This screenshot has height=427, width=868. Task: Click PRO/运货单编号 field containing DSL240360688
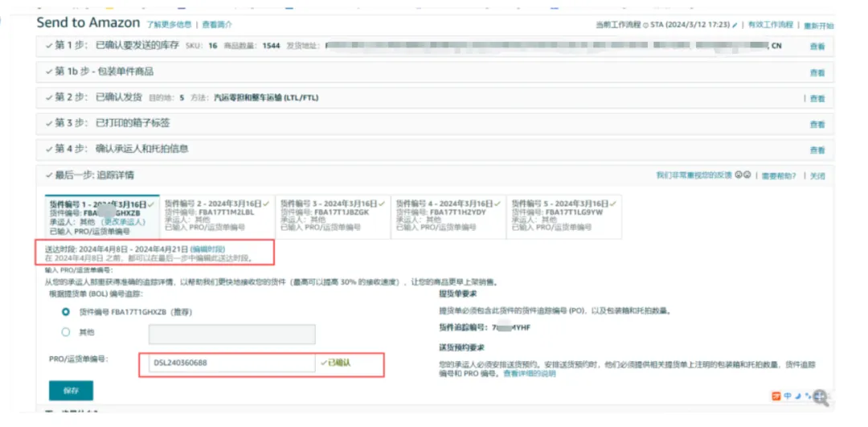[x=232, y=363]
